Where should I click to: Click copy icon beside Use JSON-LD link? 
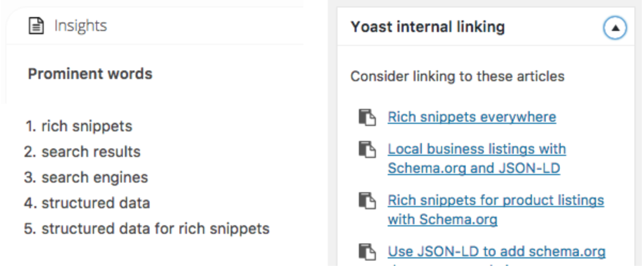367,251
